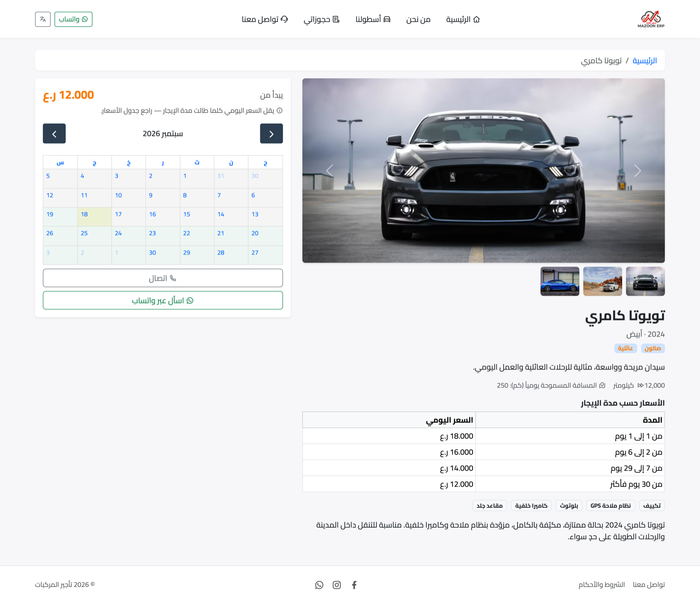Click the الرئيسية breadcrumb link
This screenshot has width=700, height=604.
[x=644, y=60]
